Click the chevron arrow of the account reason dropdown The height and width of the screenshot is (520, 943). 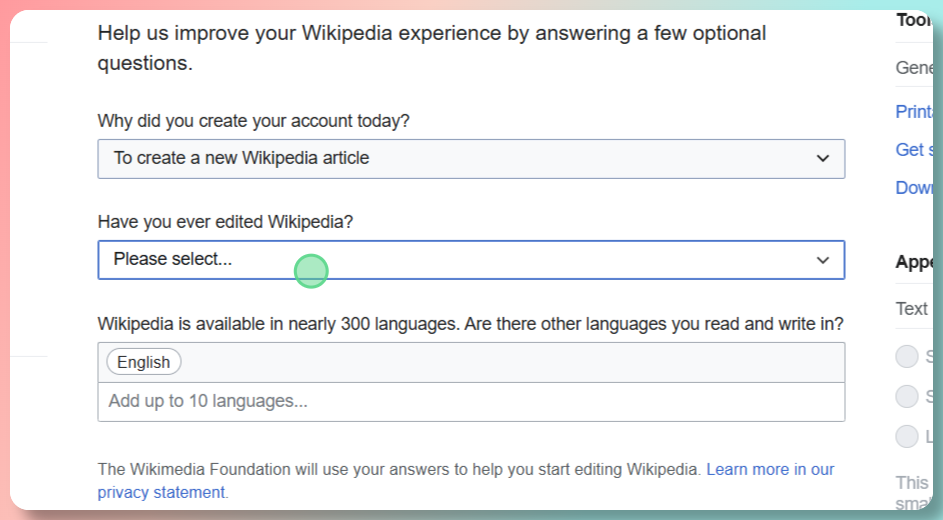tap(823, 158)
